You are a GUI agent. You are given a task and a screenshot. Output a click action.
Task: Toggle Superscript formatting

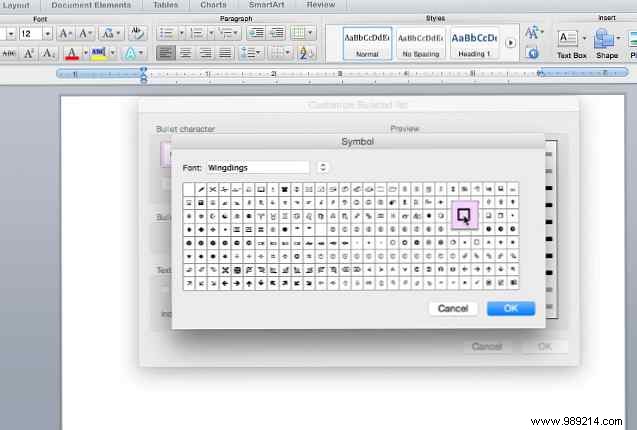click(x=28, y=53)
